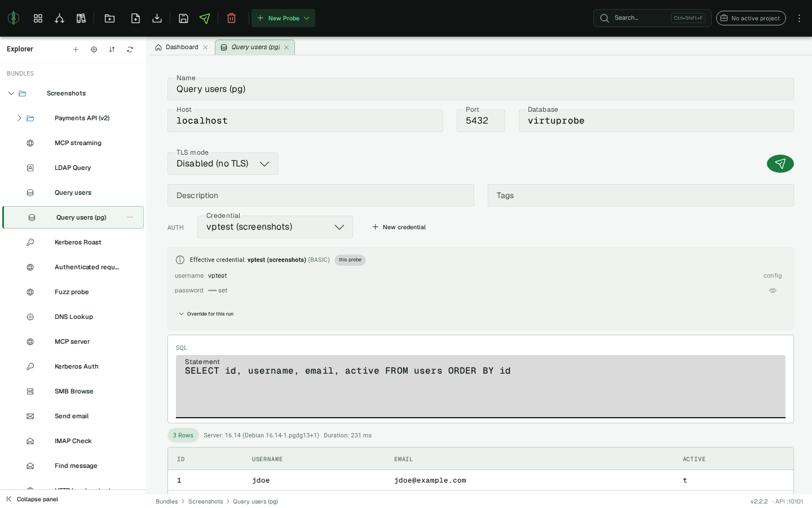
Task: Click the Description input field
Action: coord(321,195)
